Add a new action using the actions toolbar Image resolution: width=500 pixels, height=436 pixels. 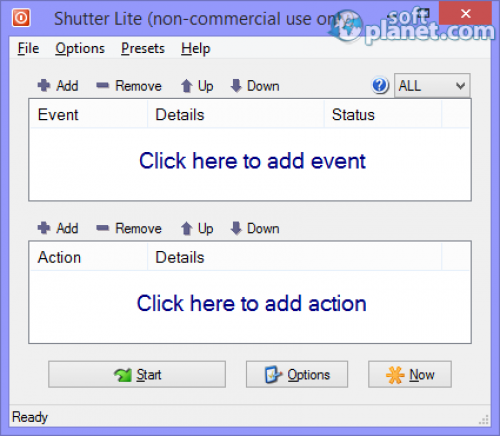click(58, 228)
